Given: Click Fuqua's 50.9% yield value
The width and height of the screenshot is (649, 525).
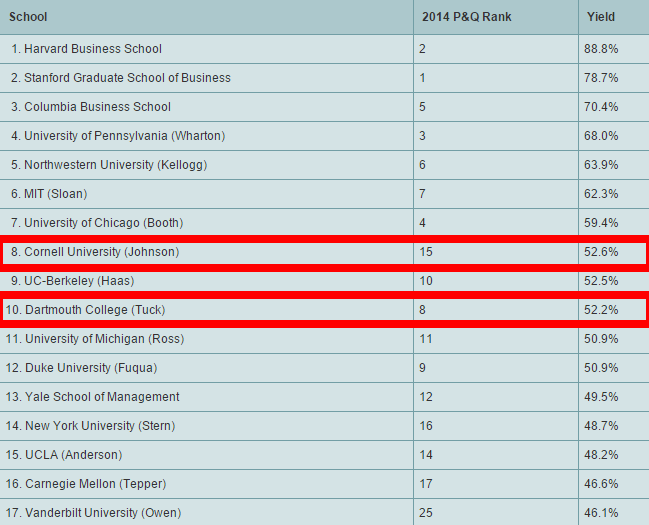Looking at the screenshot, I should click(601, 368).
